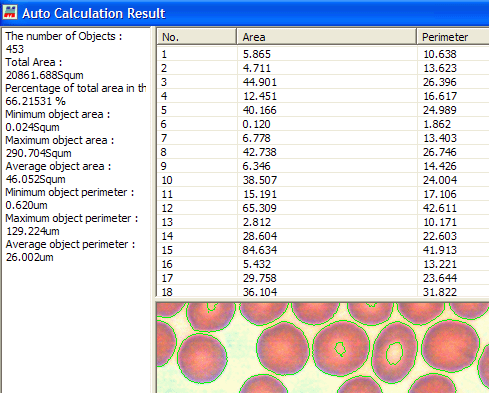Click perimeter value 42.611 in table
Image resolution: width=489 pixels, height=393 pixels.
coord(440,208)
